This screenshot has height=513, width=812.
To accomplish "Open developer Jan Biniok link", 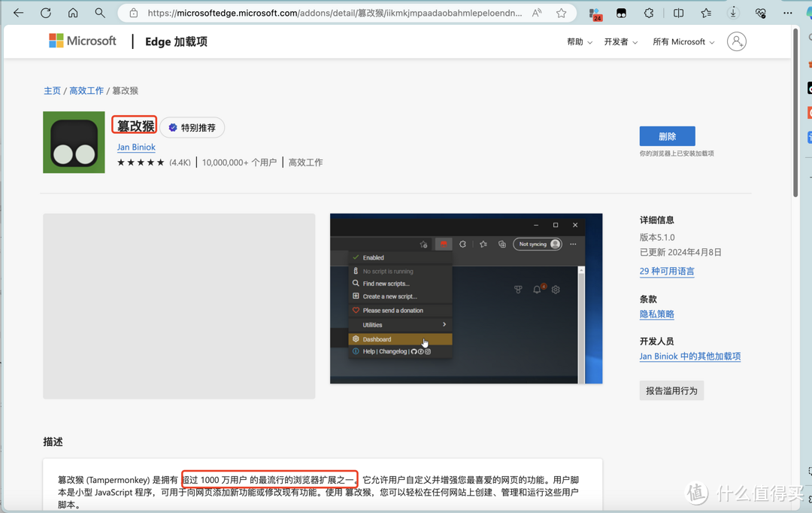I will (136, 147).
